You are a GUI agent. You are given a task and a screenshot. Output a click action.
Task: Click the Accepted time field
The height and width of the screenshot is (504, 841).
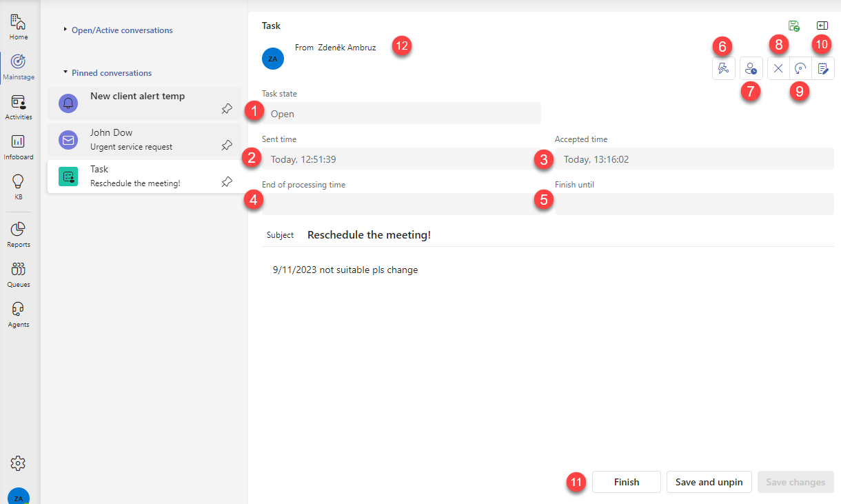(694, 159)
